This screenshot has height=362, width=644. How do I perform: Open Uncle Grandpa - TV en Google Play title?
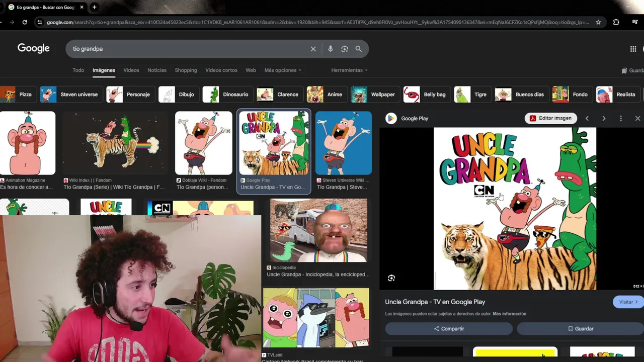pyautogui.click(x=435, y=302)
